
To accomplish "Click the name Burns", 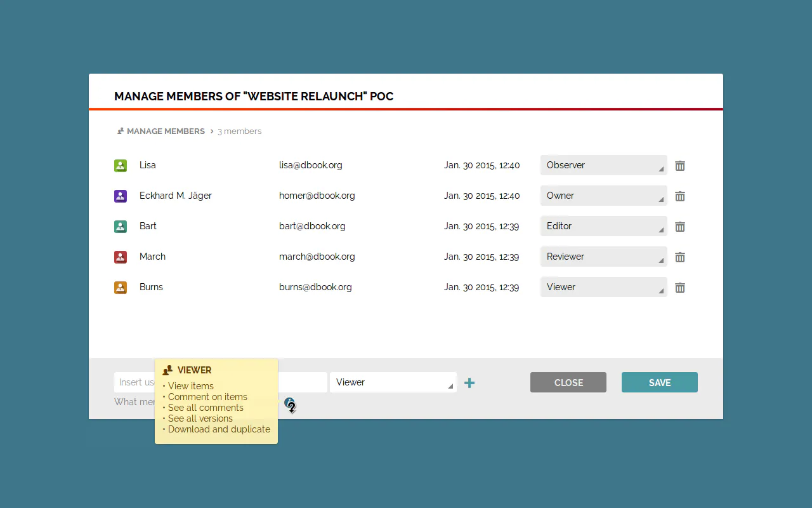I will click(151, 287).
